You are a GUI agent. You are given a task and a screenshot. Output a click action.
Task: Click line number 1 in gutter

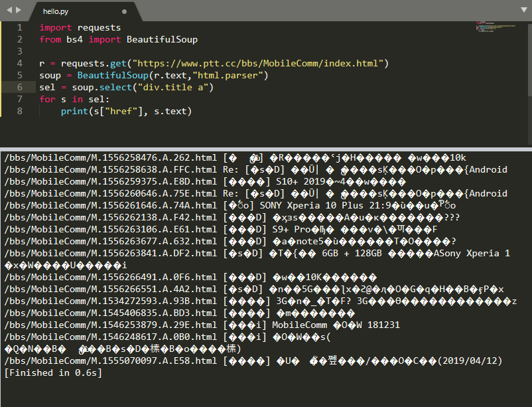(x=20, y=27)
